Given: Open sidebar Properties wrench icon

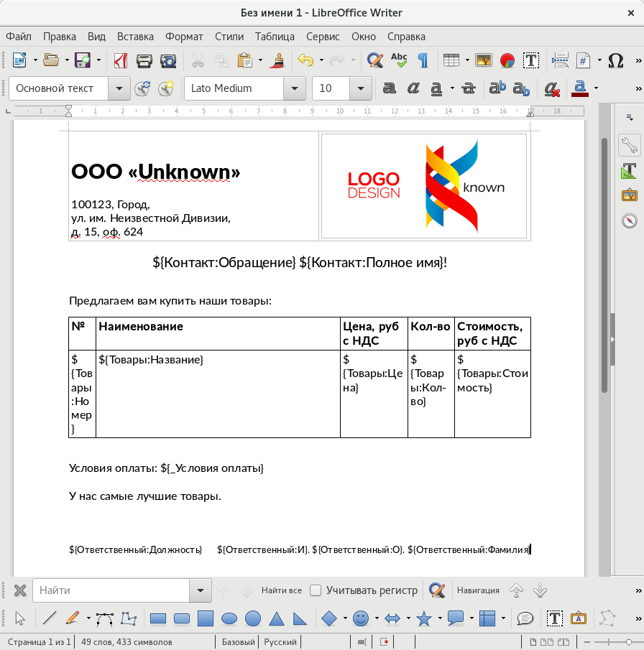Looking at the screenshot, I should point(630,145).
